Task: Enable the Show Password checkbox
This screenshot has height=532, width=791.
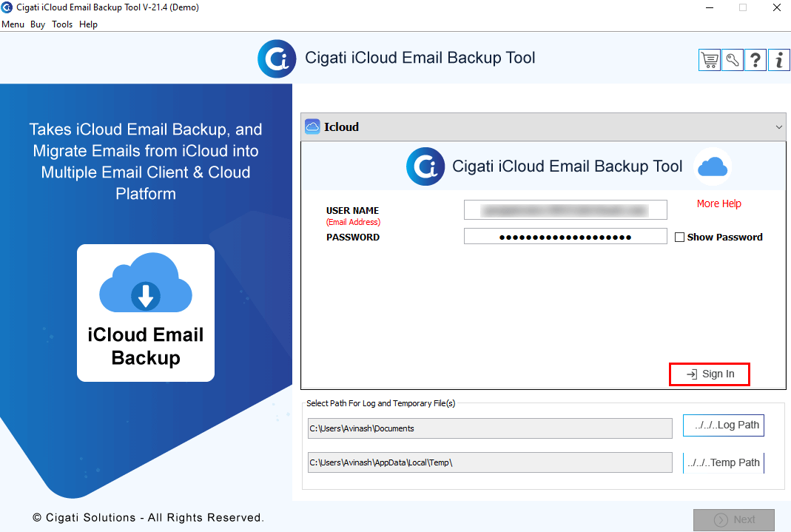Action: click(x=679, y=237)
